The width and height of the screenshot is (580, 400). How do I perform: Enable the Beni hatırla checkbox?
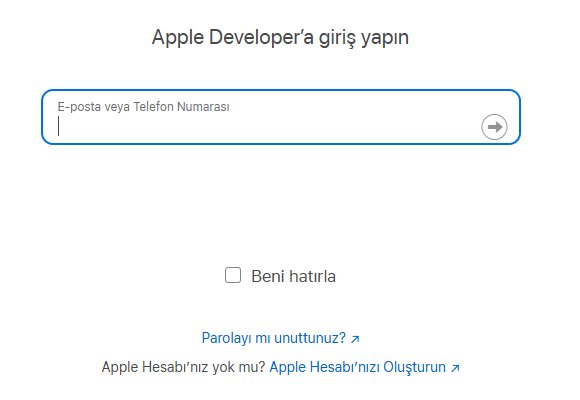tap(233, 275)
